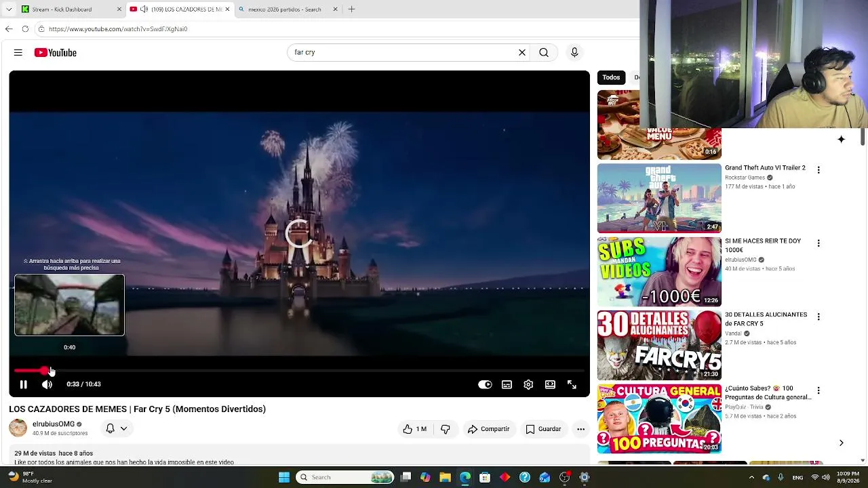Viewport: 868px width, 488px height.
Task: Click the Rockstar Games channel name
Action: [745, 178]
